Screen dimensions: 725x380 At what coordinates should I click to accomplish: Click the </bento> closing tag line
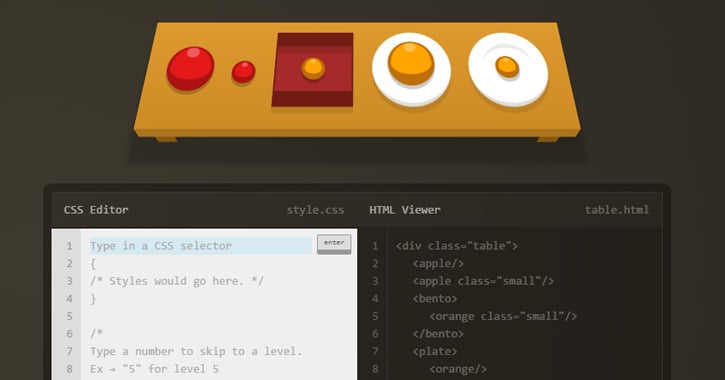point(438,334)
